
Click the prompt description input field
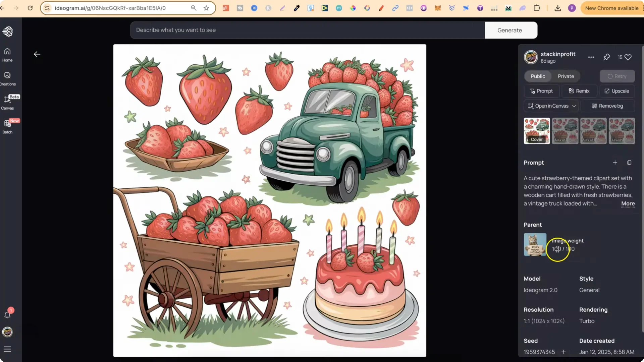click(307, 30)
